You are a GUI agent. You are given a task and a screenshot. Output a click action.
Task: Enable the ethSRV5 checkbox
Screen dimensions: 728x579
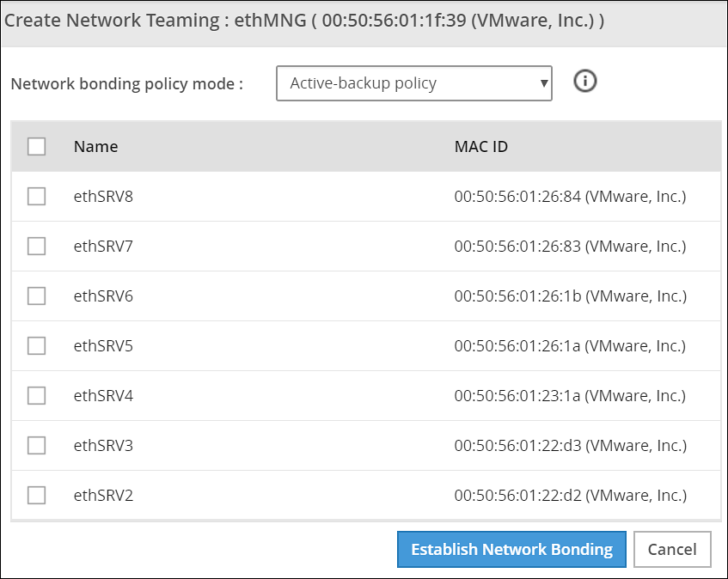[x=36, y=346]
